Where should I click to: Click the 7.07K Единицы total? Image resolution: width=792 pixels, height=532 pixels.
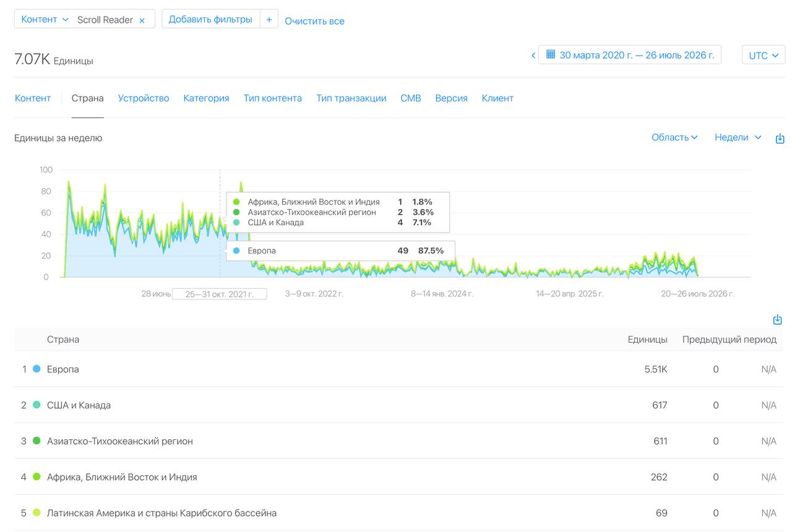tap(54, 60)
